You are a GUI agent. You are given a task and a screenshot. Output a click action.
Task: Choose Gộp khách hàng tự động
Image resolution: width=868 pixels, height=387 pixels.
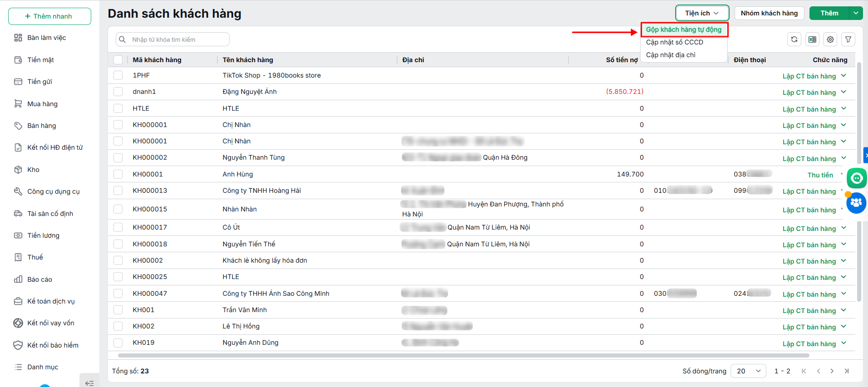684,29
